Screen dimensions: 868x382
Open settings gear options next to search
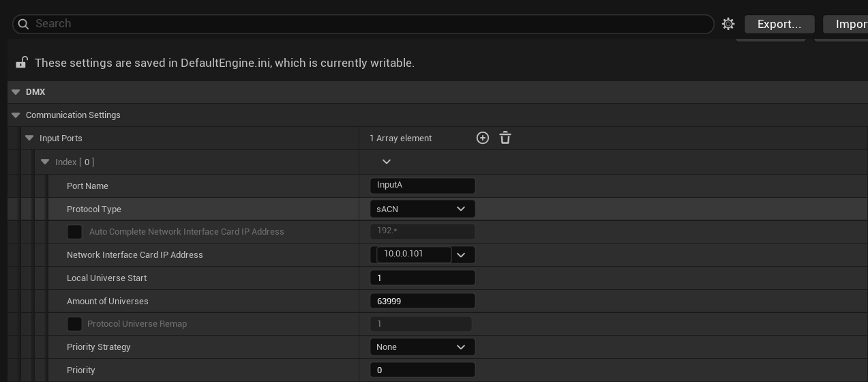tap(728, 24)
